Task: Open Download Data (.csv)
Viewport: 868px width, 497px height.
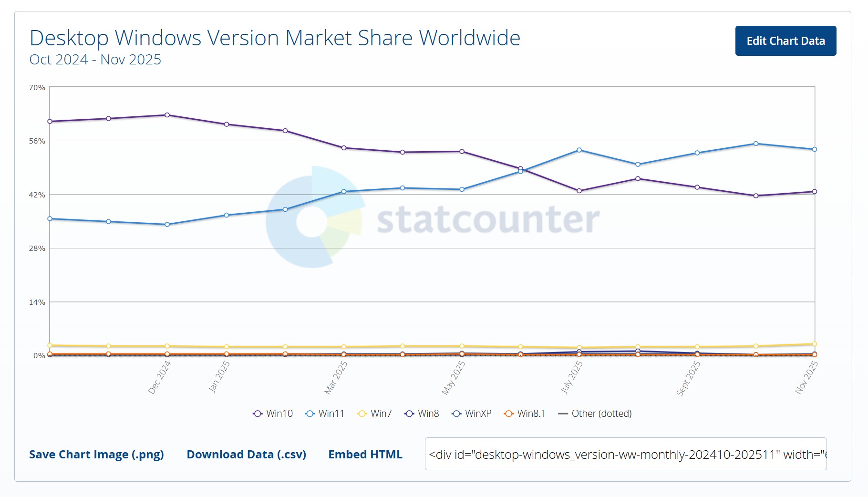Action: click(x=247, y=454)
